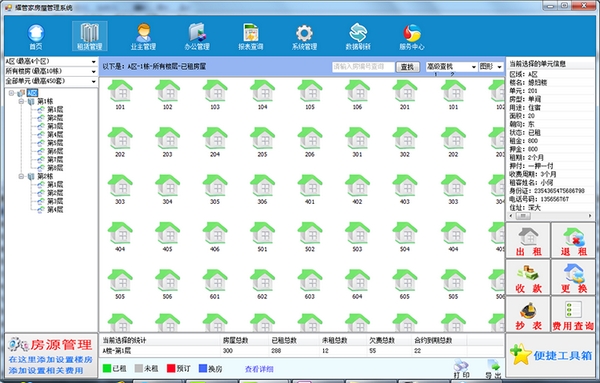Collapse the A区 tree root node
The image size is (600, 383).
tap(12, 93)
